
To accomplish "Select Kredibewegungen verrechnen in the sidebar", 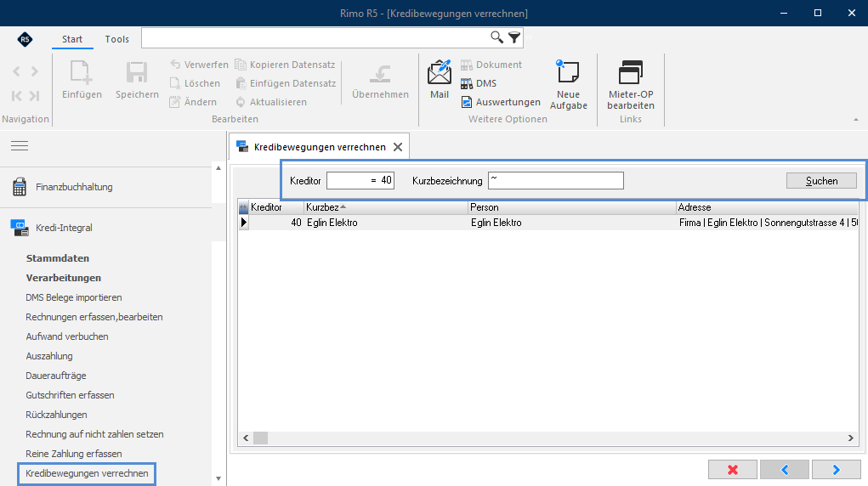I will click(x=87, y=474).
